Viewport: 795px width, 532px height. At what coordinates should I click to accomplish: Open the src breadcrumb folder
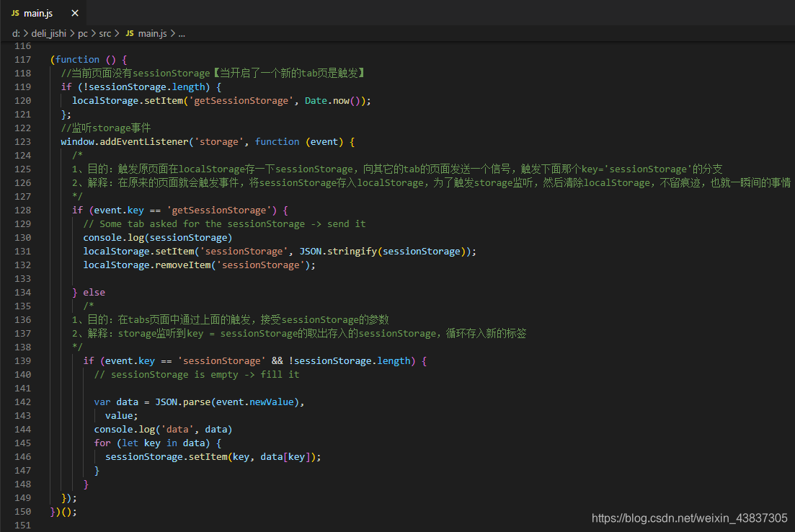pyautogui.click(x=105, y=33)
